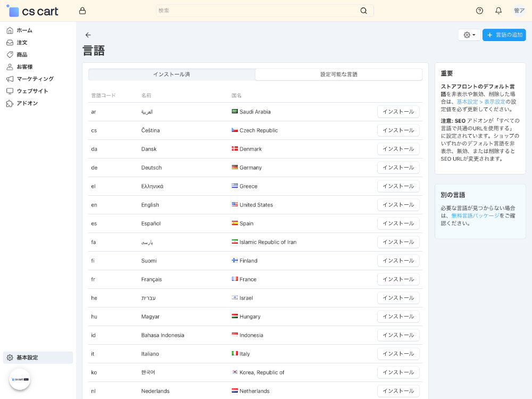Expand the gear settings dropdown

(469, 35)
